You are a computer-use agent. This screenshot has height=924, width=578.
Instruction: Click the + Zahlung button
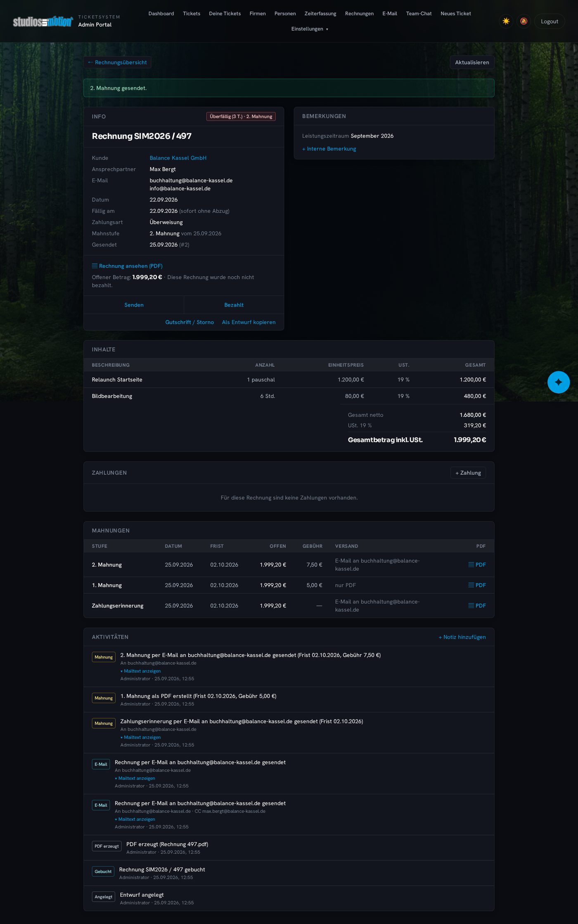point(468,473)
